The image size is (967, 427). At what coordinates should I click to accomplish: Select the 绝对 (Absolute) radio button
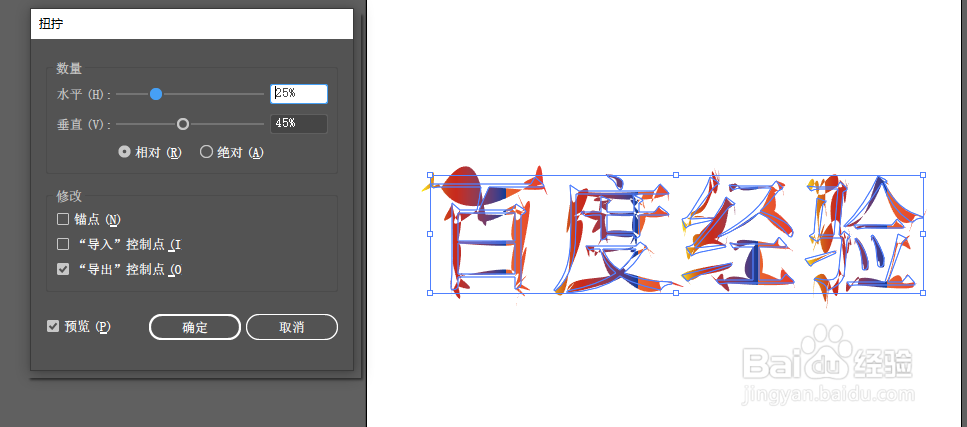[207, 152]
